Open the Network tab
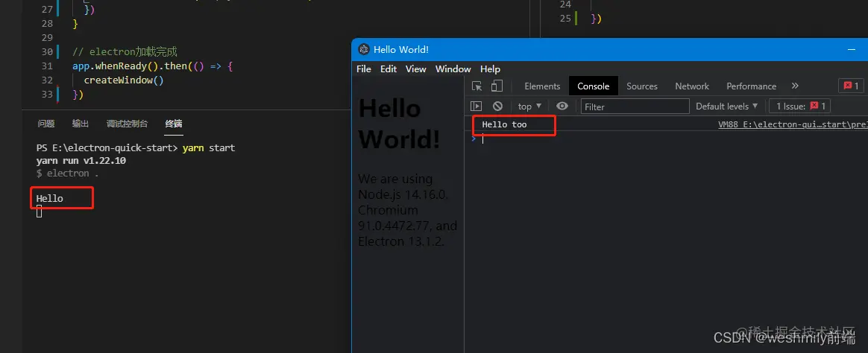Viewport: 868px width, 353px height. click(x=692, y=86)
